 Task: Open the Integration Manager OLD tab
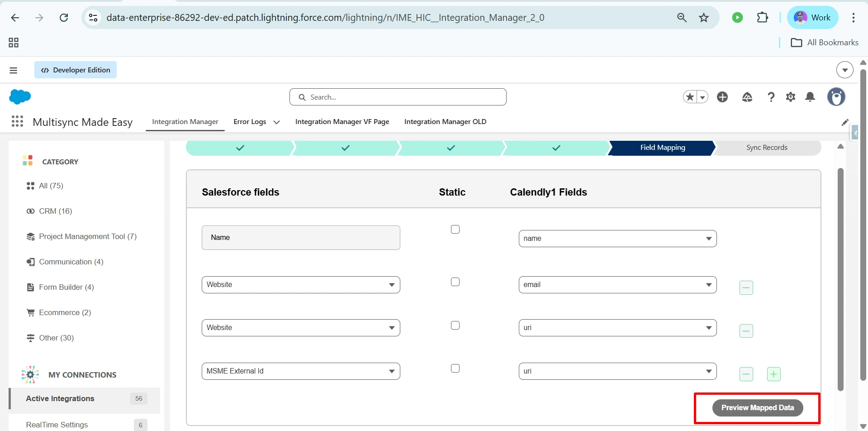tap(445, 121)
